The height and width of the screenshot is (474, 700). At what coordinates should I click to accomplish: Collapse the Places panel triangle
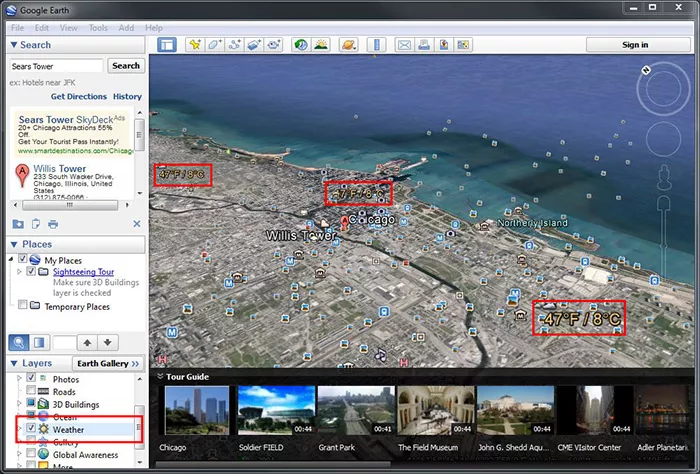[x=14, y=244]
